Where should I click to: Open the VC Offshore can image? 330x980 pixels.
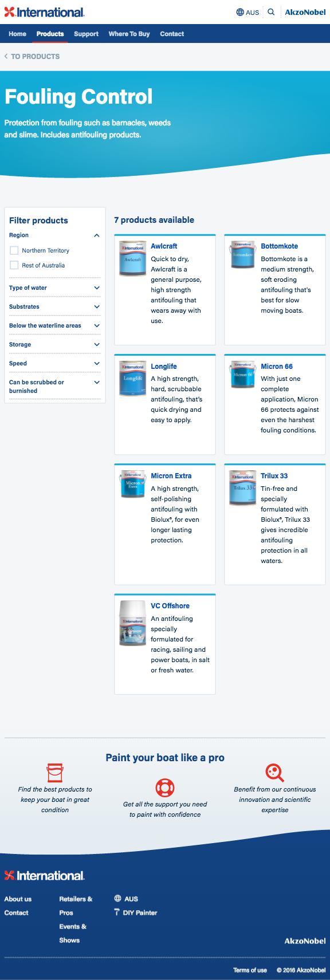(132, 623)
